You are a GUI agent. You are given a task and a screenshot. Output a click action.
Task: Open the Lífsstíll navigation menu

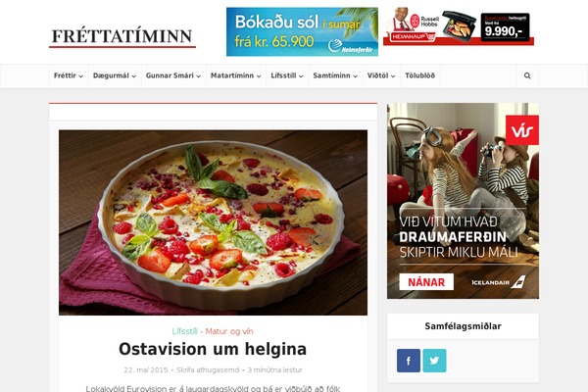287,75
